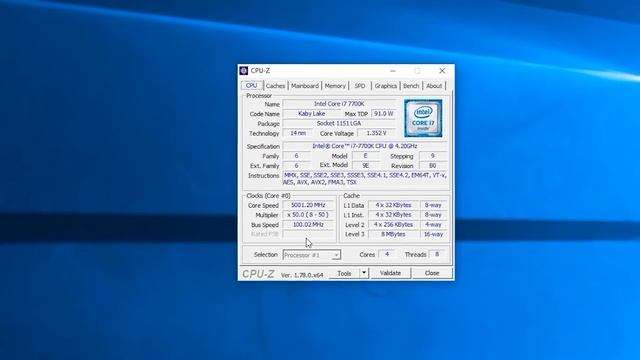Viewport: 640px width, 360px height.
Task: Click the Level 3 value 8 MBytes
Action: (x=393, y=234)
